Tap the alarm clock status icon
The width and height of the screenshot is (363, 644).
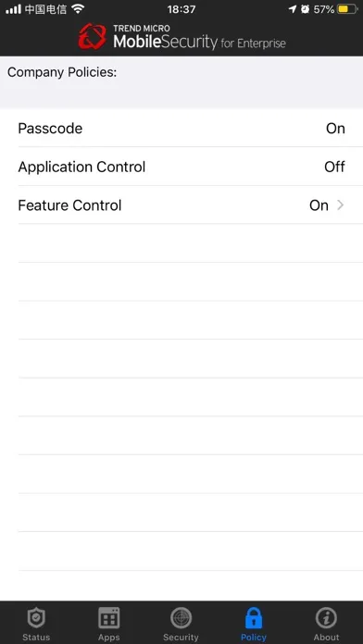305,9
